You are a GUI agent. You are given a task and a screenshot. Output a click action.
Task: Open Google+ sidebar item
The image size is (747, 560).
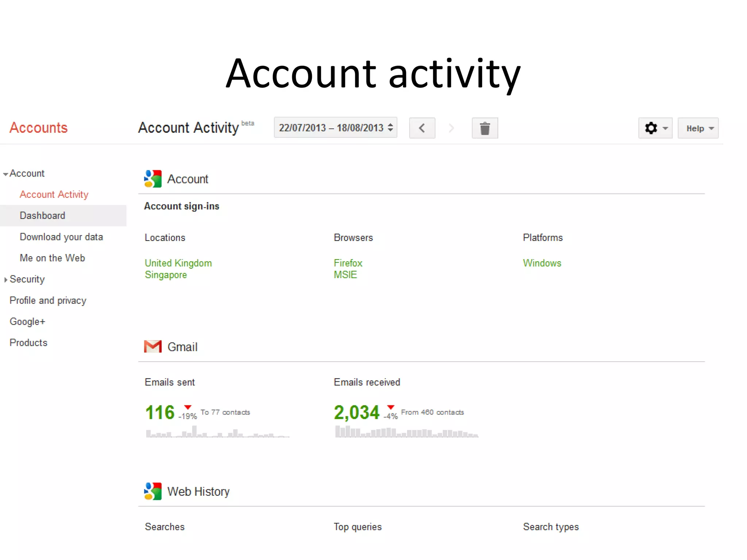[x=27, y=322]
